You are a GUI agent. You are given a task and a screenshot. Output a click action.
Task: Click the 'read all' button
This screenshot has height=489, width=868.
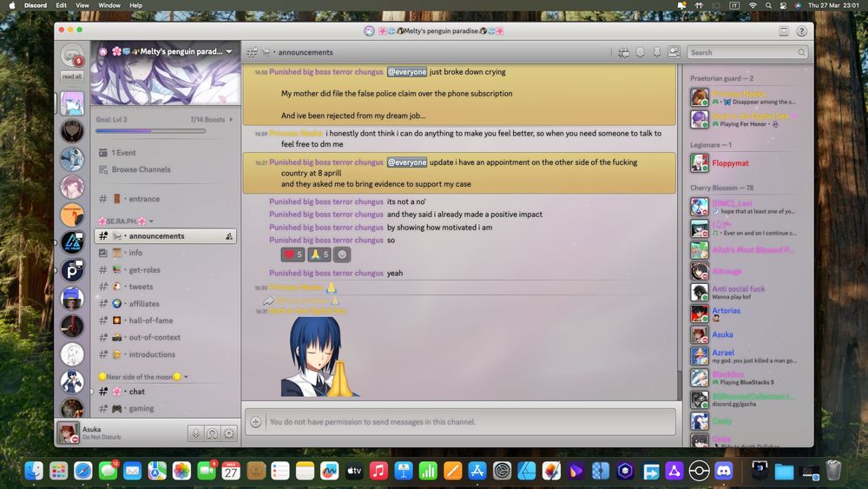72,76
